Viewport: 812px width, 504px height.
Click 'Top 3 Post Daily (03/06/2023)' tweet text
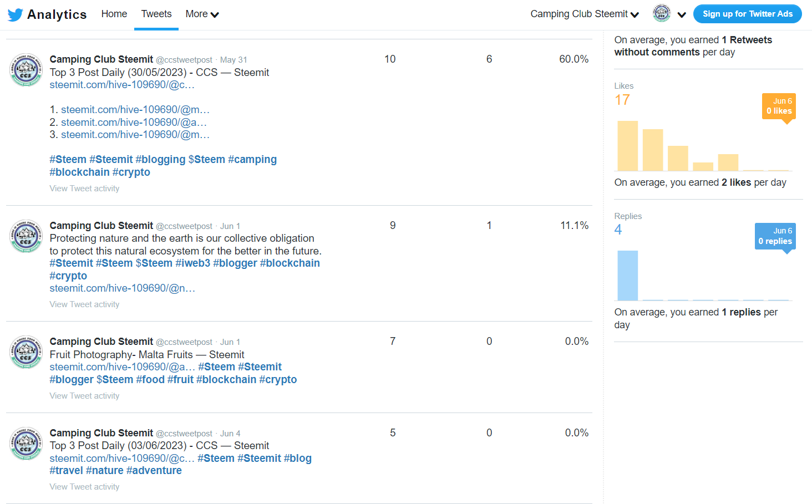pos(159,446)
